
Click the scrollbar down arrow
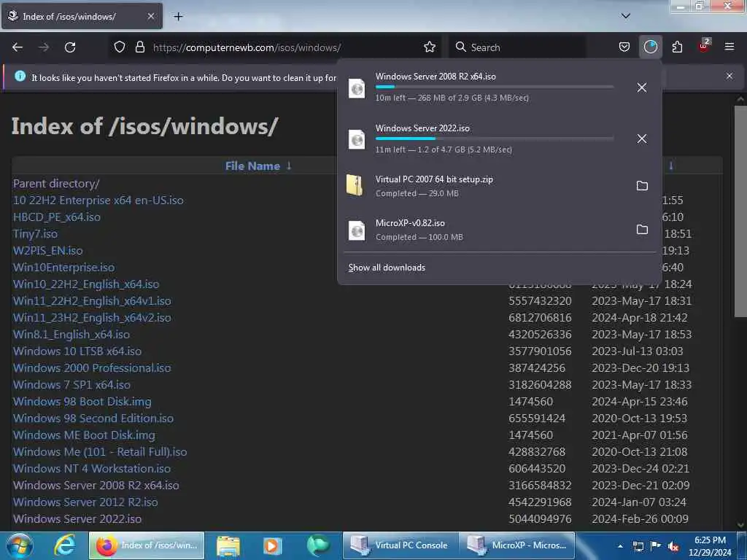[x=740, y=524]
